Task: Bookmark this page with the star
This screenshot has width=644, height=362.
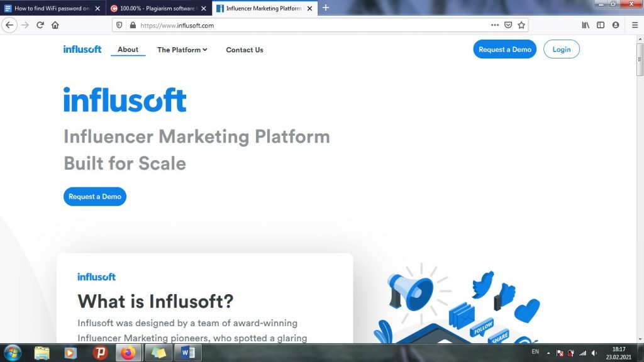Action: point(521,25)
